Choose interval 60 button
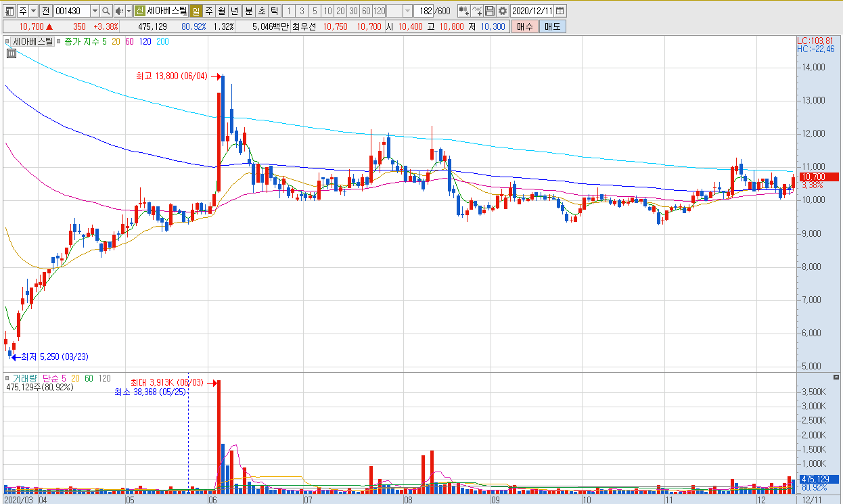 click(x=366, y=11)
